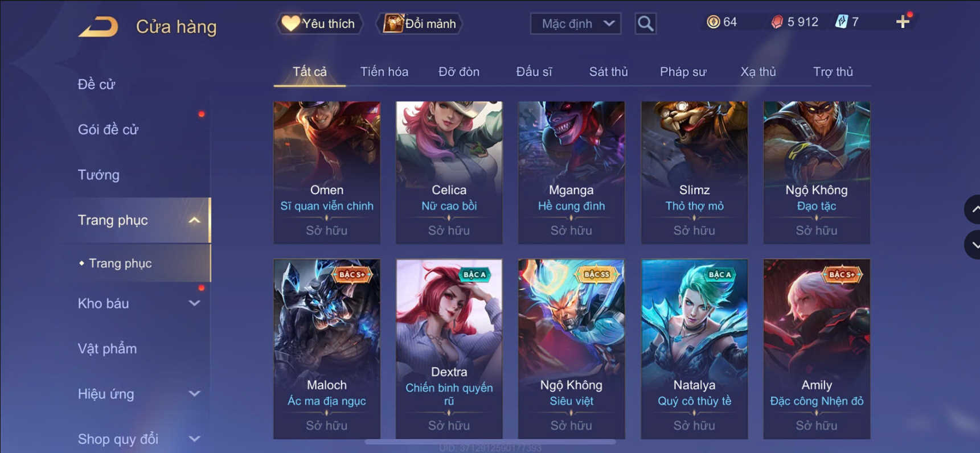This screenshot has height=453, width=980.
Task: Switch to the Pháp sư tab
Action: [x=683, y=72]
